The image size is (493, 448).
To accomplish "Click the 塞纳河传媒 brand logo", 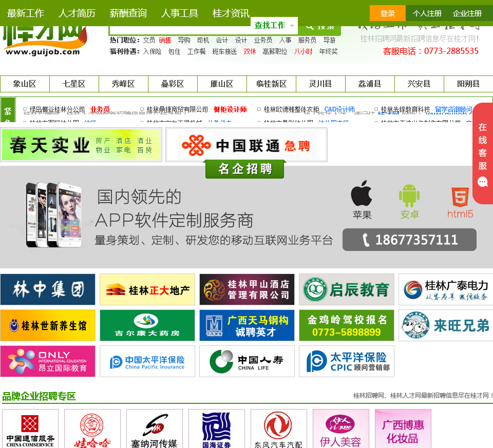I will click(x=155, y=429).
